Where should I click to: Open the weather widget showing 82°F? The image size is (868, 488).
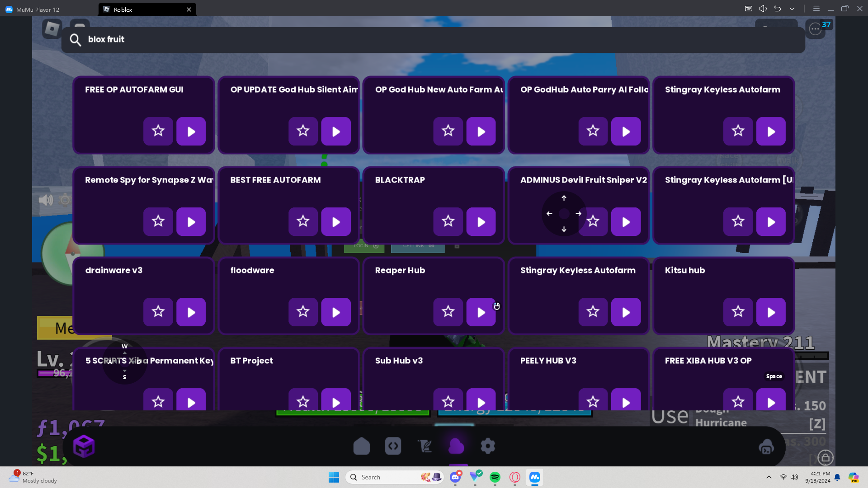[33, 477]
